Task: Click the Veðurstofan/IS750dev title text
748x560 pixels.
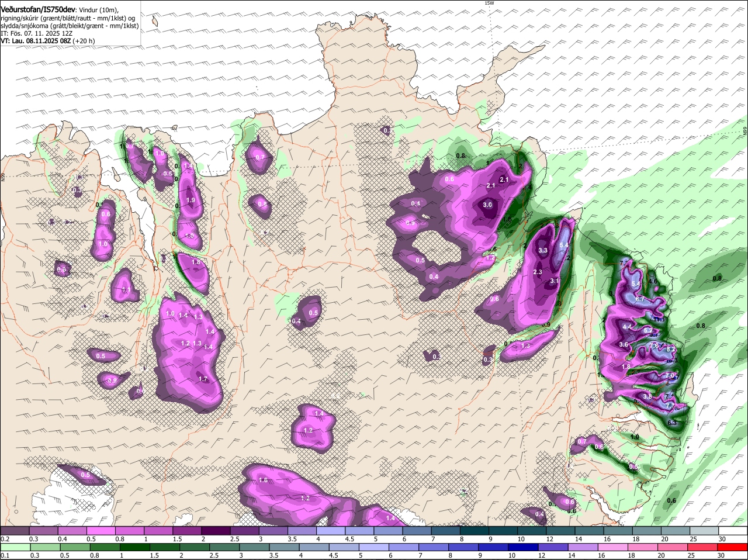Action: click(x=38, y=10)
